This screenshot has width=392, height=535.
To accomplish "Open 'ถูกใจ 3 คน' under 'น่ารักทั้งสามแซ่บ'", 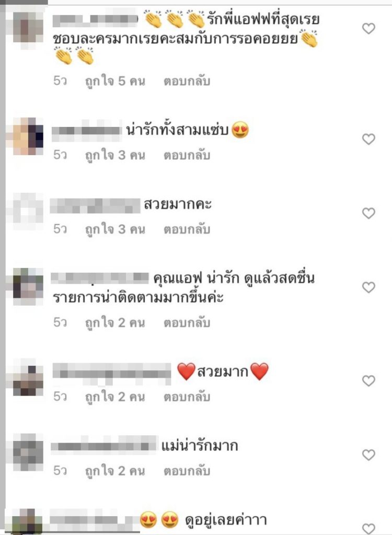I will (115, 155).
